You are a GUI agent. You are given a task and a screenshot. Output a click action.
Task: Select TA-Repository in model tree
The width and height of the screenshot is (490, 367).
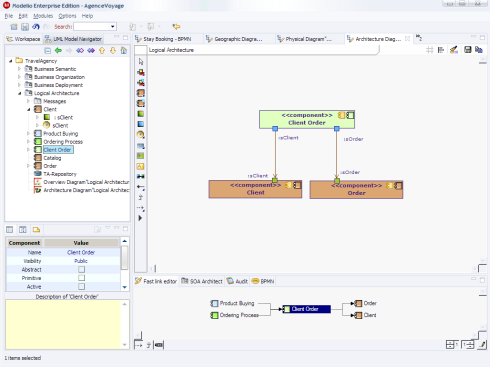pos(60,174)
